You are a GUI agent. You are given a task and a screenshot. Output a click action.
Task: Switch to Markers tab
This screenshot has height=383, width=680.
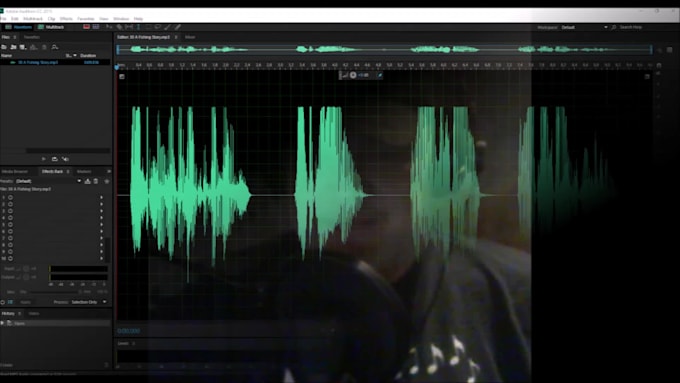84,171
